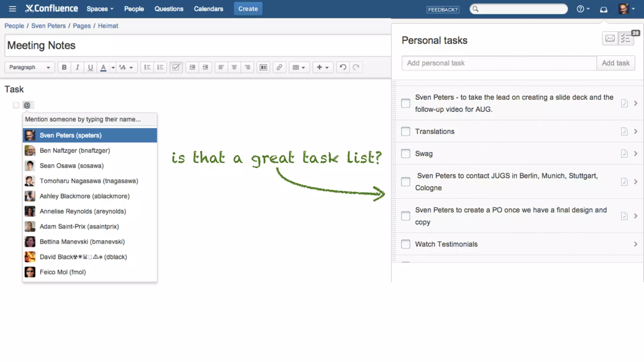Redo the last edit

pyautogui.click(x=356, y=67)
